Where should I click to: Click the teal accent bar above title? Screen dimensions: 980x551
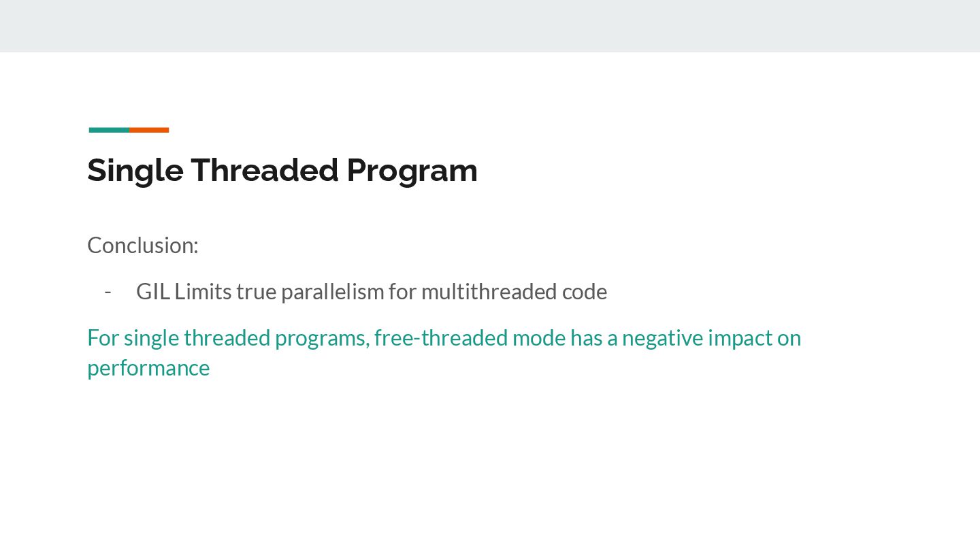109,130
